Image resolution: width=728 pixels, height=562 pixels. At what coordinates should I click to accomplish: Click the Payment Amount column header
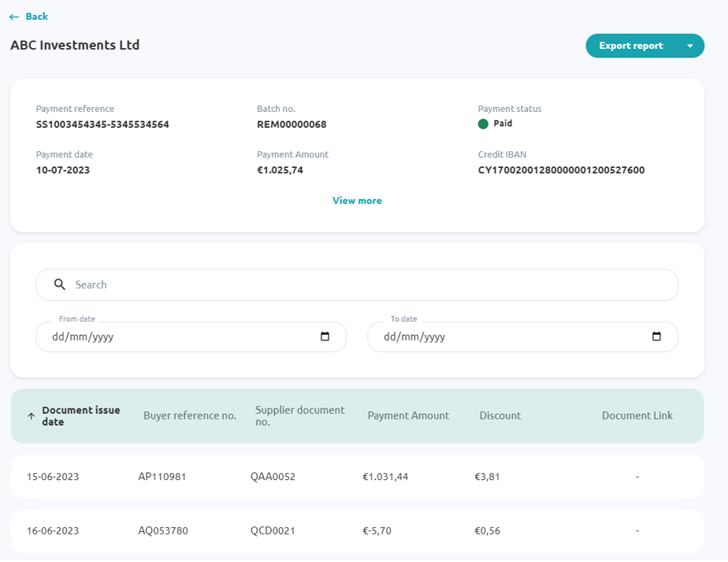(x=408, y=415)
